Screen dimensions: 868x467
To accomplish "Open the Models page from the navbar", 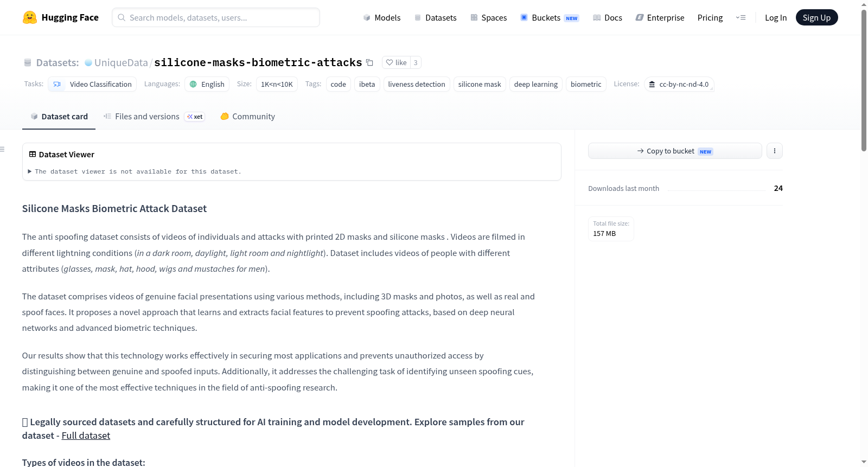I will [382, 17].
